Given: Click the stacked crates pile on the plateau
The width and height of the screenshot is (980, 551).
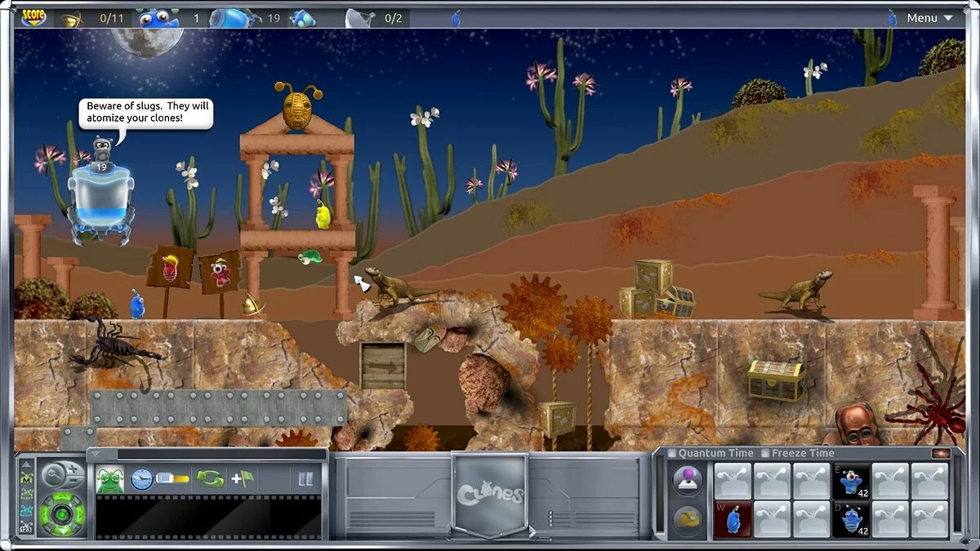Looking at the screenshot, I should [x=657, y=289].
